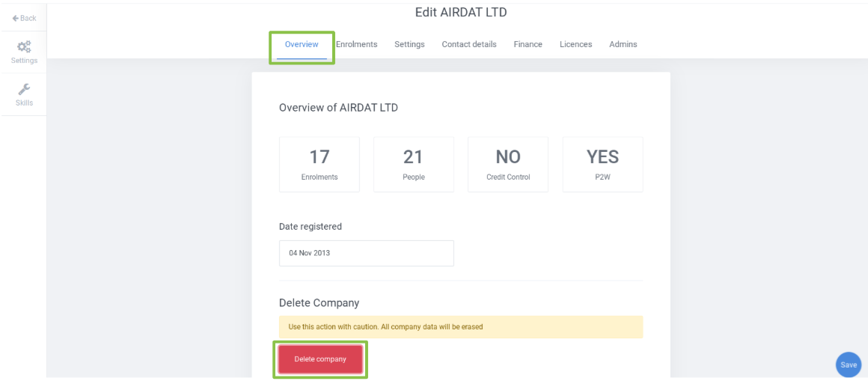868x384 pixels.
Task: Click the Delete Company section heading
Action: 320,303
